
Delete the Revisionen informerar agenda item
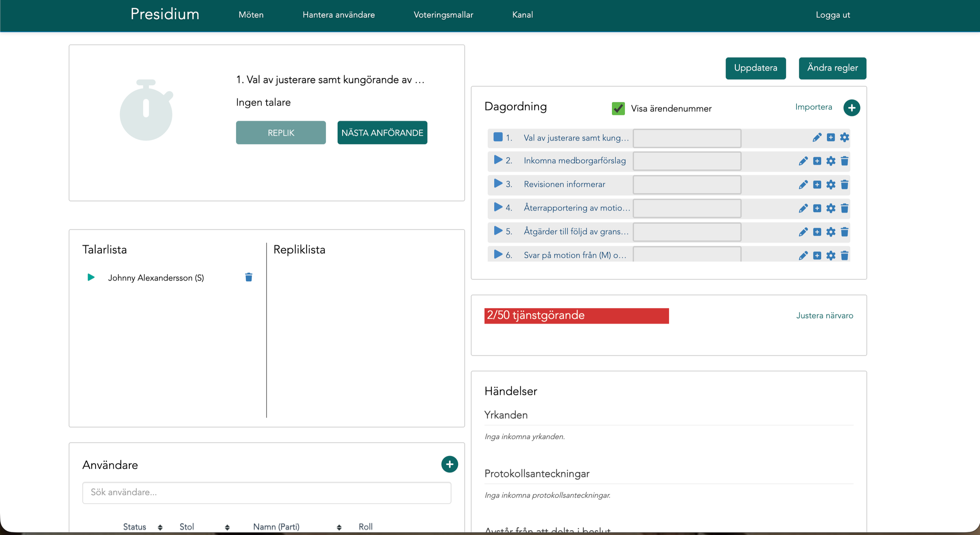(x=844, y=184)
